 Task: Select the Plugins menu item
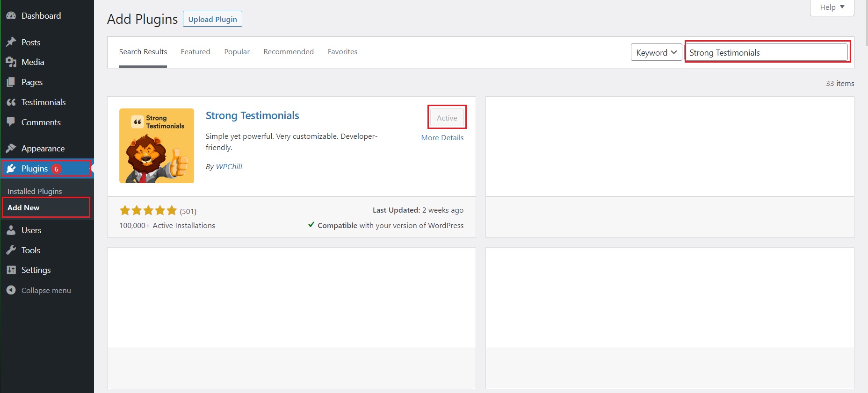47,169
